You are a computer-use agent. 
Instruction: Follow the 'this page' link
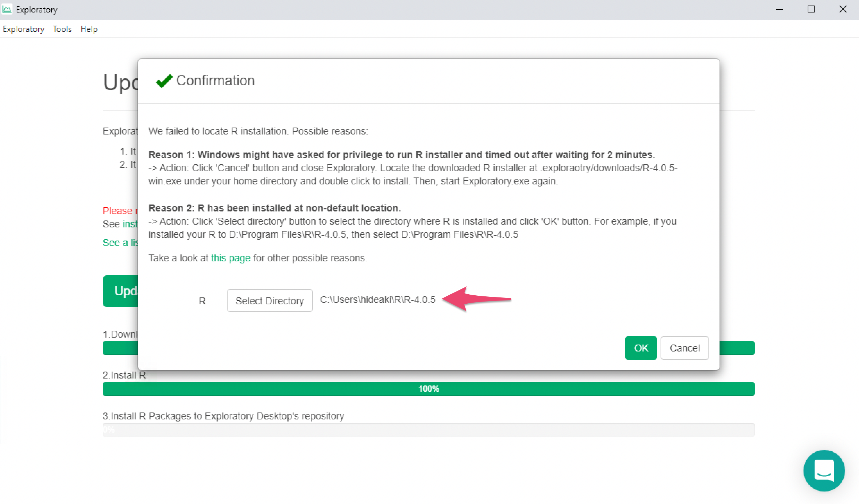pos(230,258)
